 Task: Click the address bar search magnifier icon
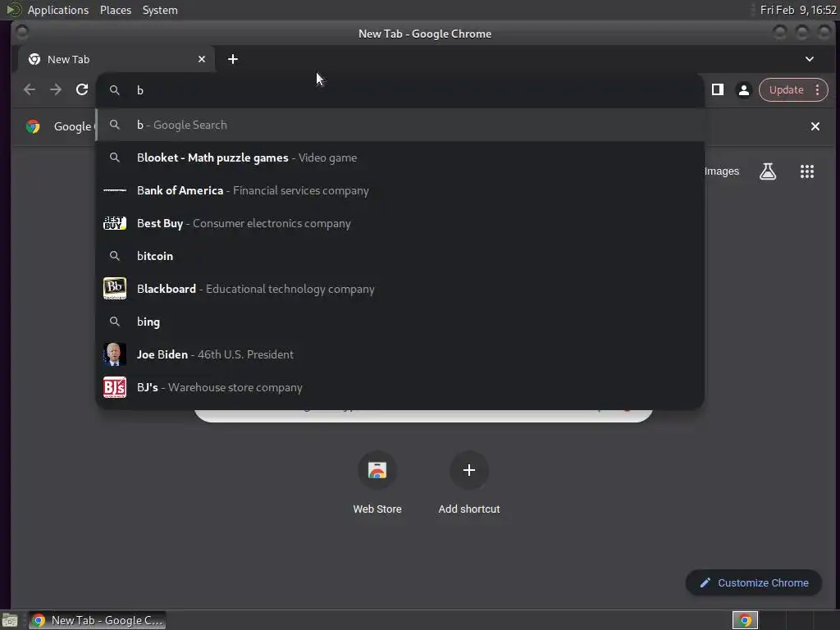click(115, 90)
